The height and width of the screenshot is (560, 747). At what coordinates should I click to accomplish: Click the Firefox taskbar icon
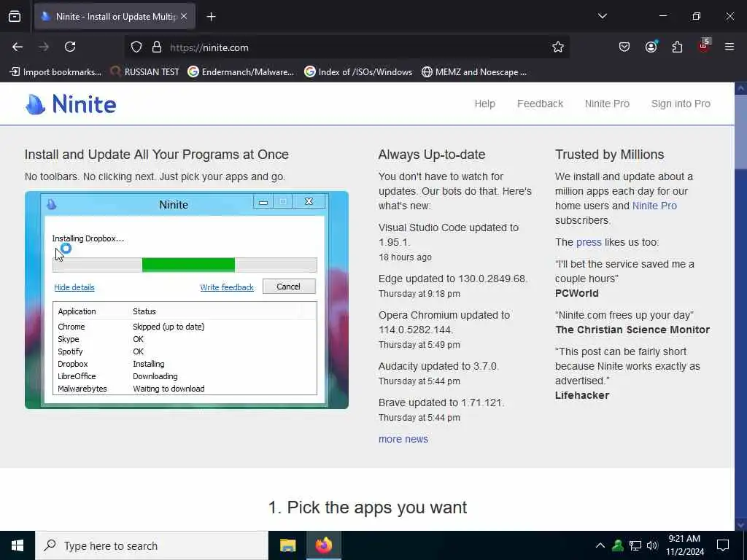pyautogui.click(x=323, y=545)
